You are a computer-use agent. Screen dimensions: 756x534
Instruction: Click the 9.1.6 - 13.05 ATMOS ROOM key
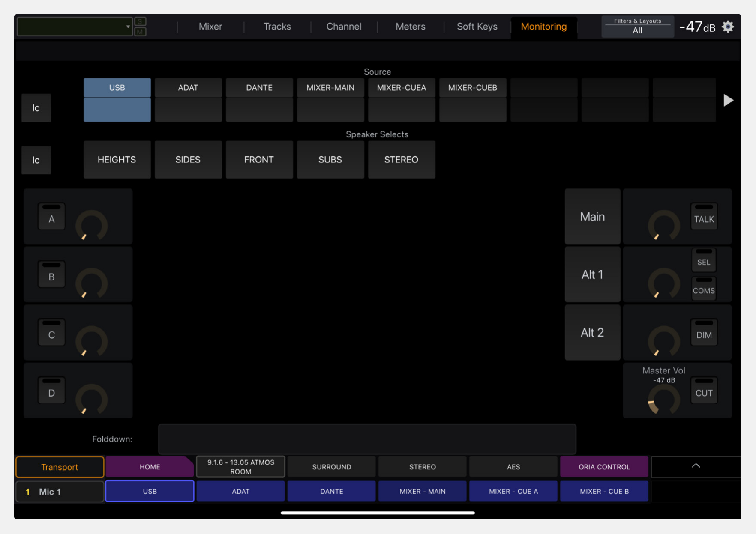tap(240, 467)
